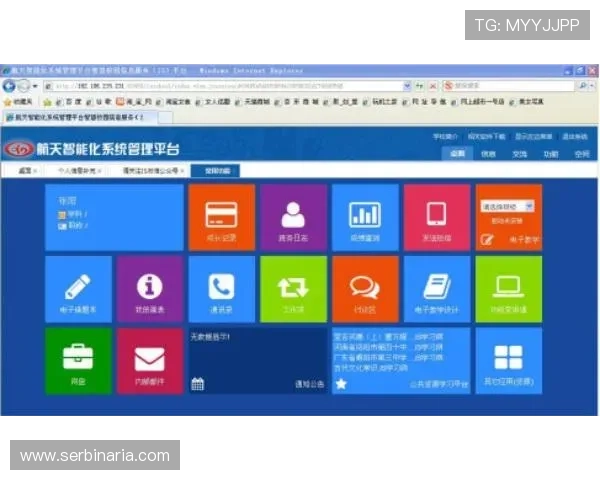Click the star icon in learning panel

click(x=341, y=384)
